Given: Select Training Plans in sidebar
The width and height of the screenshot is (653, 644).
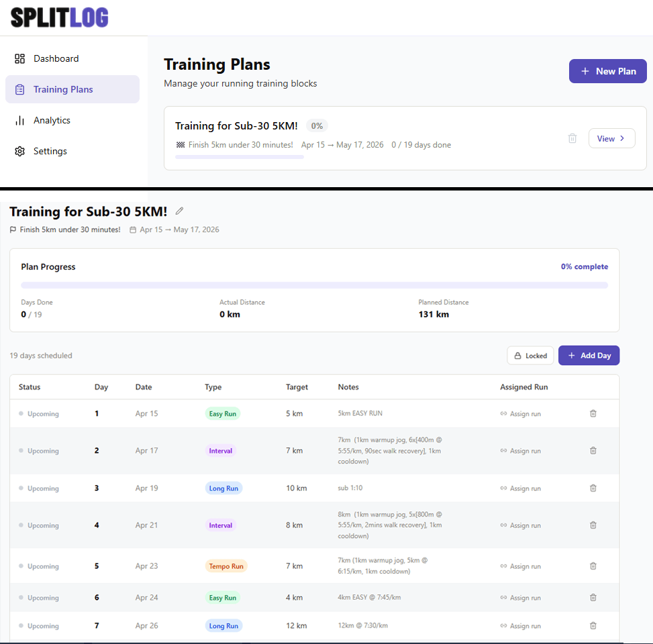Looking at the screenshot, I should [x=72, y=89].
